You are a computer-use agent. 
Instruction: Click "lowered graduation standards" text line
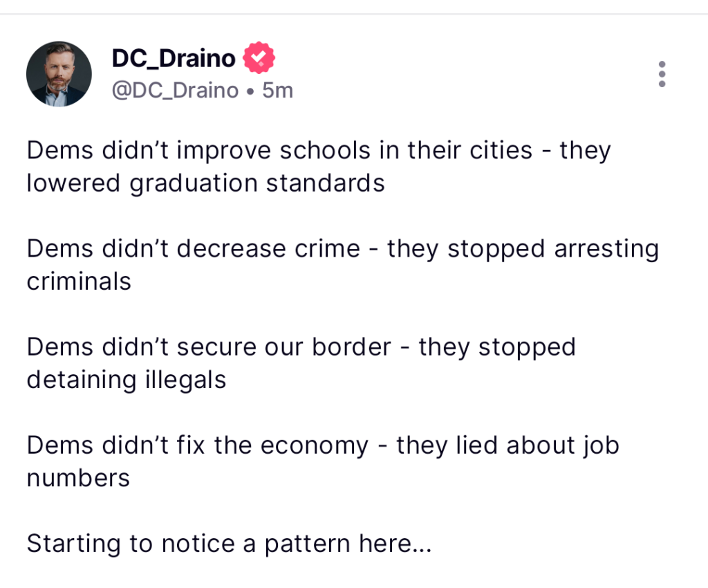(205, 183)
